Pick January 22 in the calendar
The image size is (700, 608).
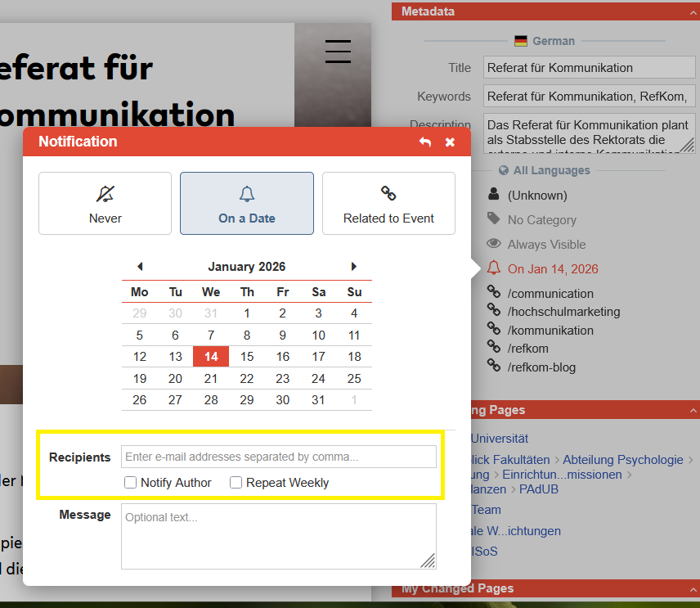tap(247, 378)
